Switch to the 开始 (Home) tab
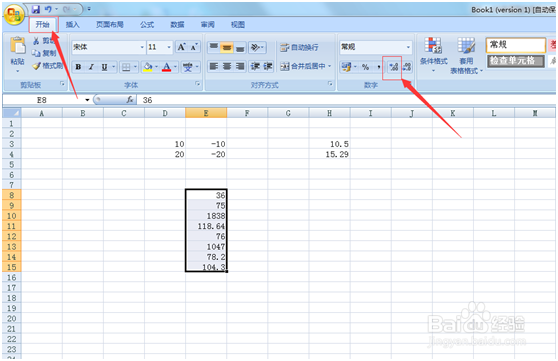 point(43,24)
